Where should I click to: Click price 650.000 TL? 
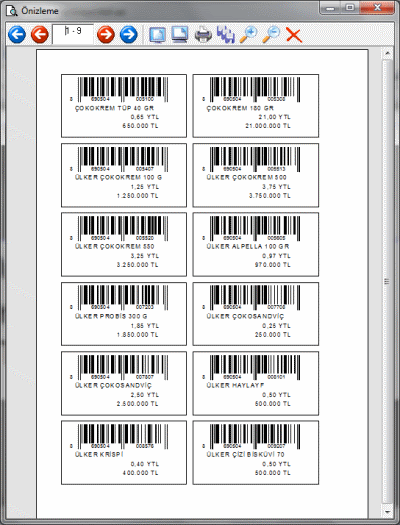tap(140, 126)
